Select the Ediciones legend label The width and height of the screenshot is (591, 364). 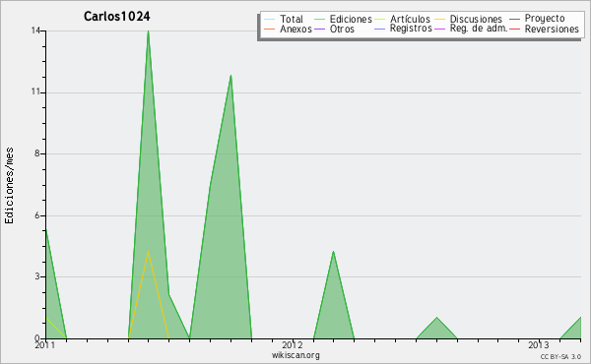tap(351, 19)
